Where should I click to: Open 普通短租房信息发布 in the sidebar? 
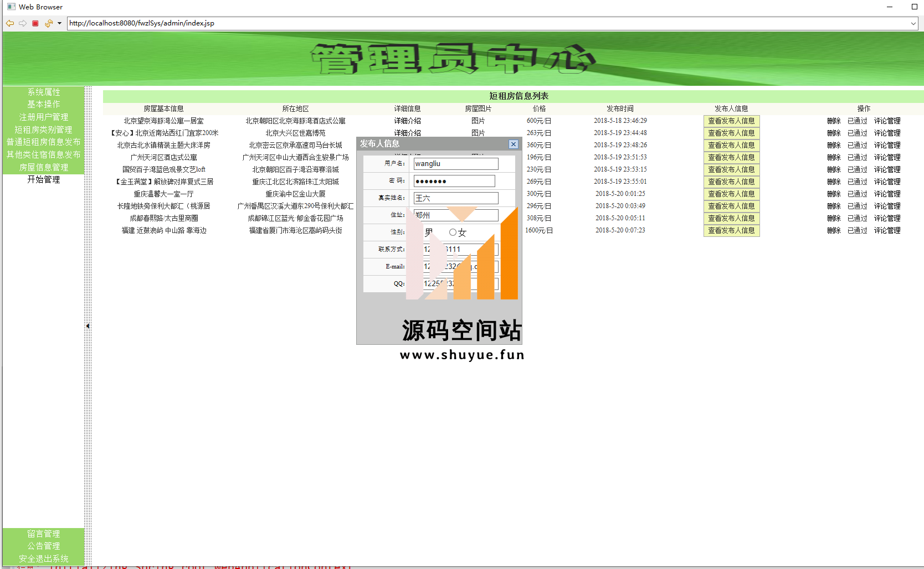coord(44,142)
